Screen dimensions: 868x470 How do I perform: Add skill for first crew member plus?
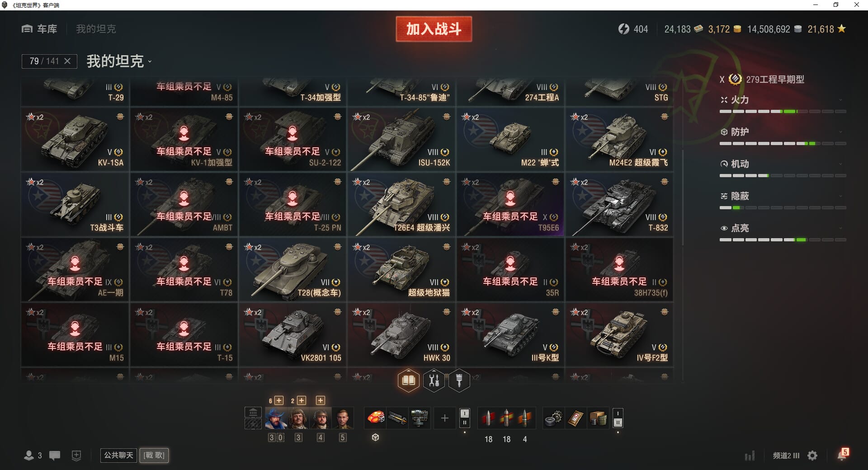coord(279,400)
